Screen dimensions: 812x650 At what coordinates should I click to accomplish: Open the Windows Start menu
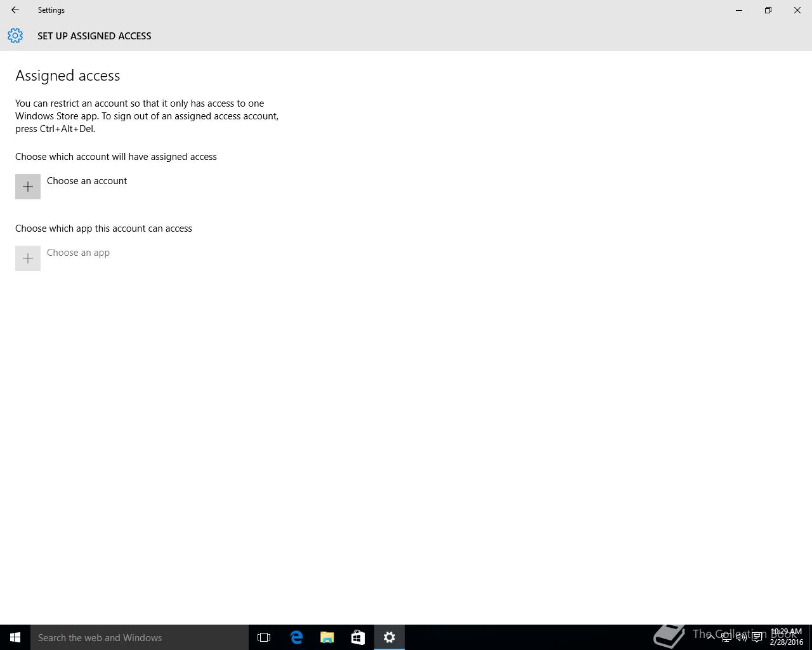point(15,637)
